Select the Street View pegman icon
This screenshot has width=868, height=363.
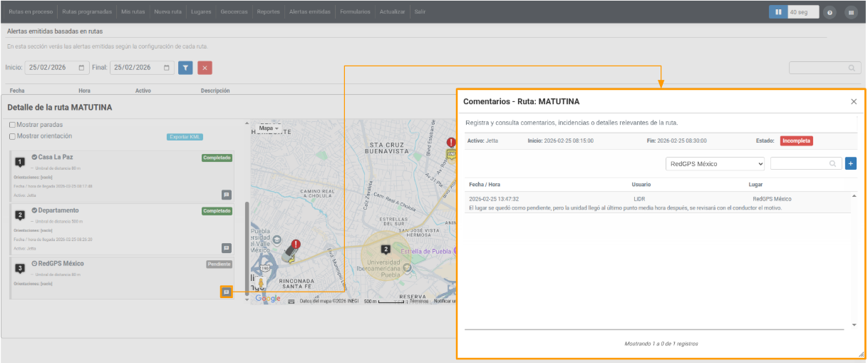pyautogui.click(x=261, y=283)
